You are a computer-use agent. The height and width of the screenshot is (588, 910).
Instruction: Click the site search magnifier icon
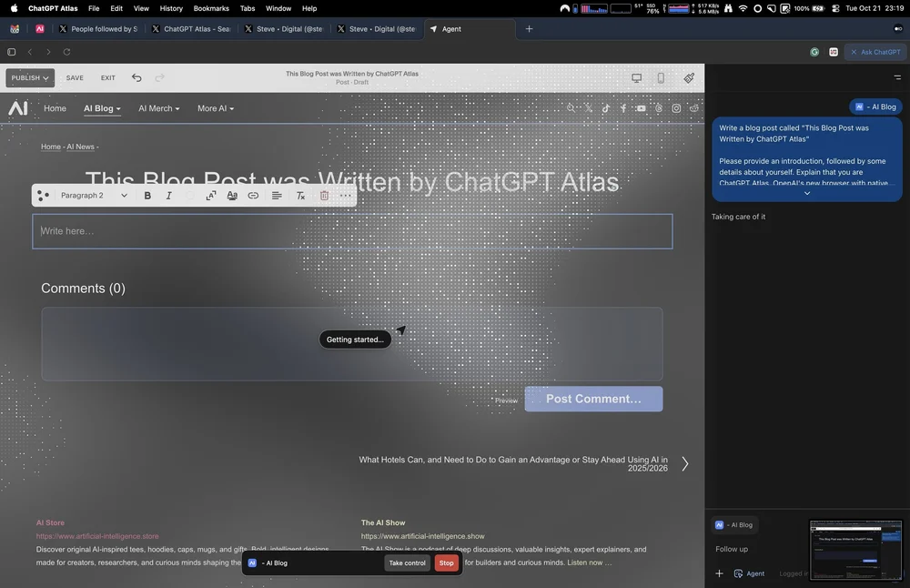click(x=571, y=108)
